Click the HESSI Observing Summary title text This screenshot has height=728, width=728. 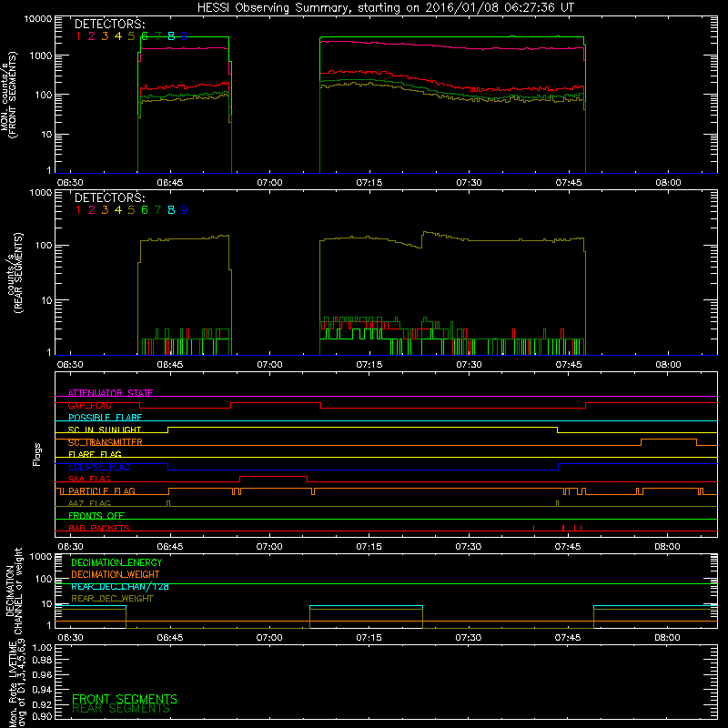click(x=385, y=7)
